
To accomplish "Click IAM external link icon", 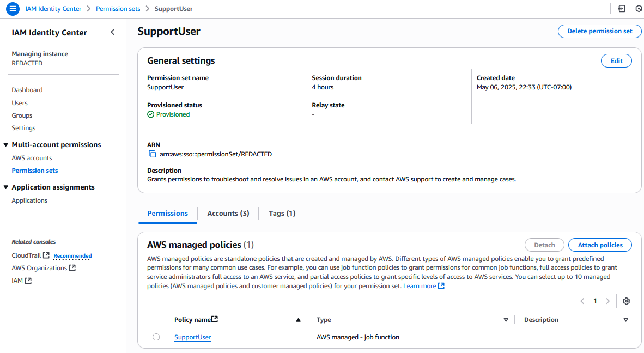I will pyautogui.click(x=28, y=281).
